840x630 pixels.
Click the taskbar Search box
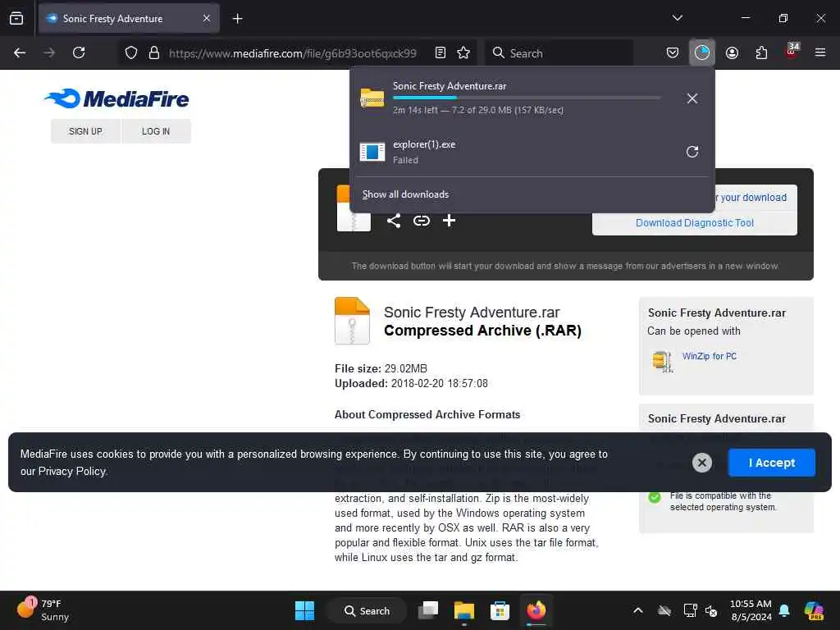[367, 610]
